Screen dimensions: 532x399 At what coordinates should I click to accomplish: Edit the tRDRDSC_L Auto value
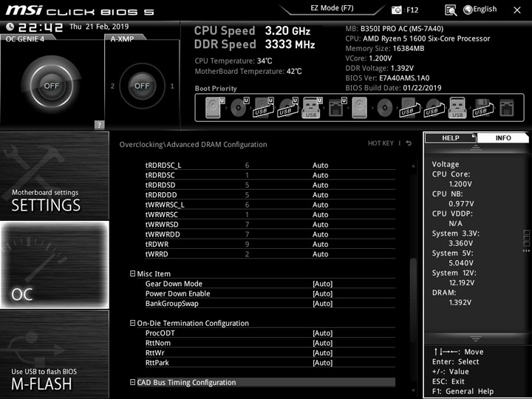point(320,166)
